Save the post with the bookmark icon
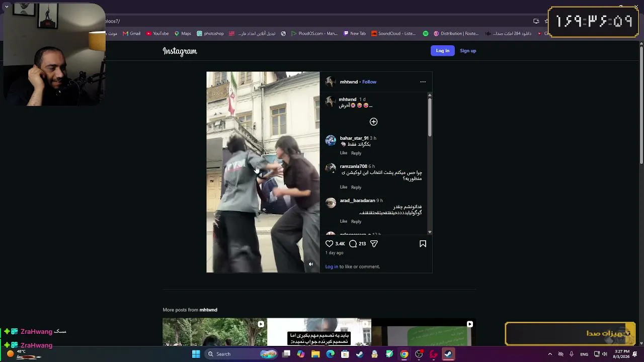644x362 pixels. (423, 244)
